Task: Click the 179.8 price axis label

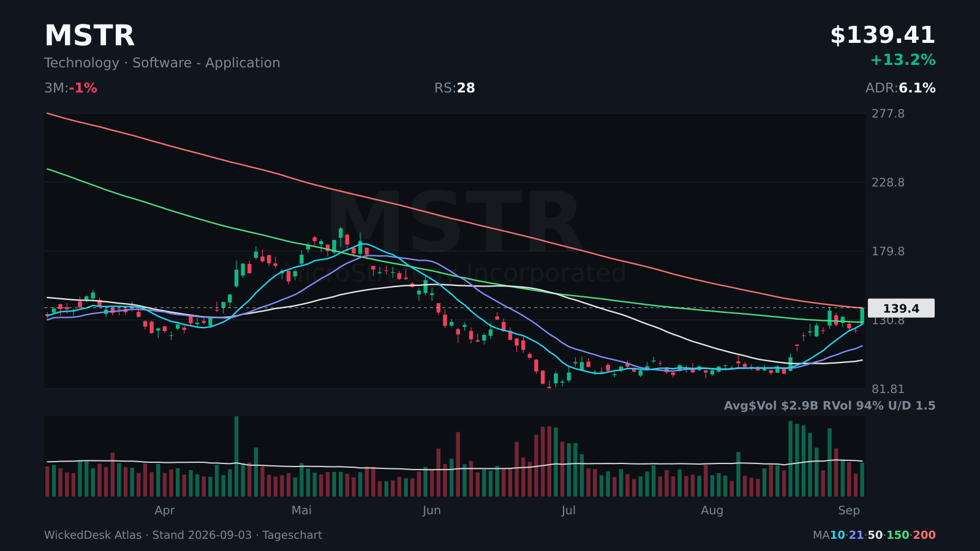Action: 888,252
